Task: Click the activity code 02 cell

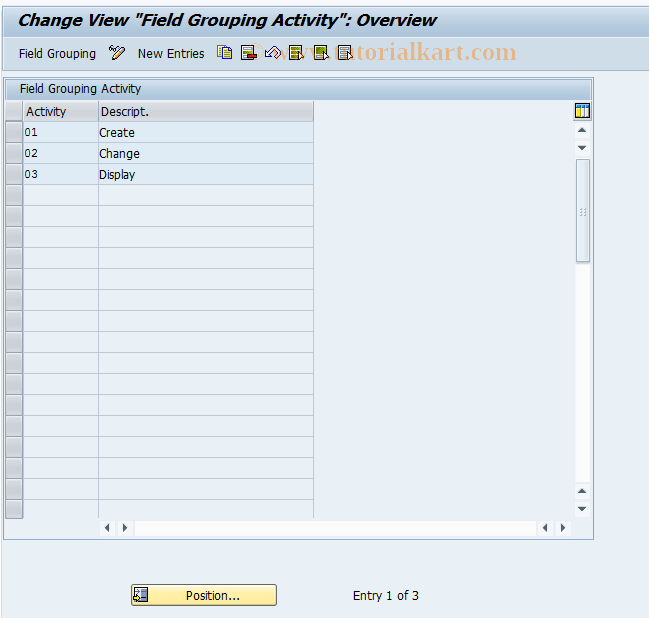Action: [61, 154]
